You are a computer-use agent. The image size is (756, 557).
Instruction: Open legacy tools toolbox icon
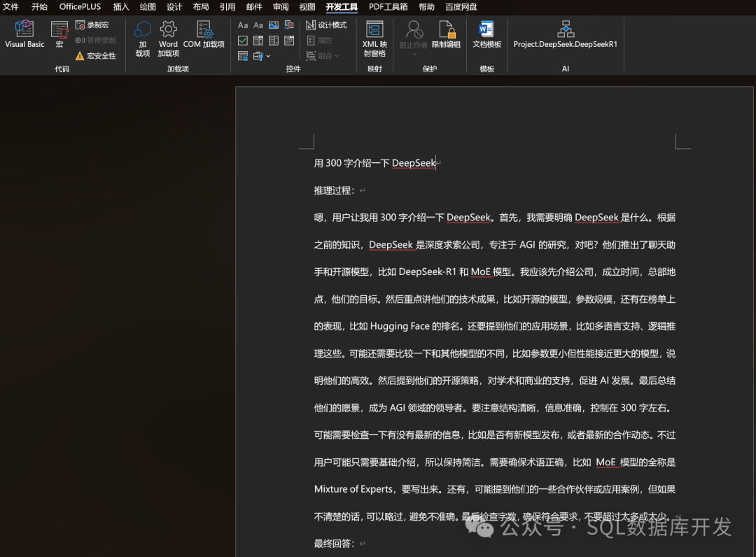tap(258, 56)
